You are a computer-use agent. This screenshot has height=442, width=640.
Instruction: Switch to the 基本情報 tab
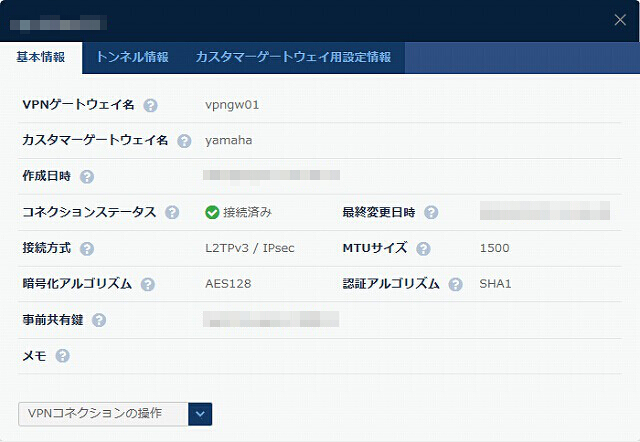coord(41,57)
